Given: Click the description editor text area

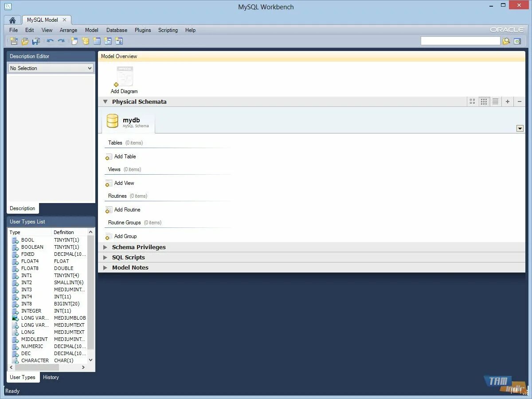Looking at the screenshot, I should click(x=51, y=138).
